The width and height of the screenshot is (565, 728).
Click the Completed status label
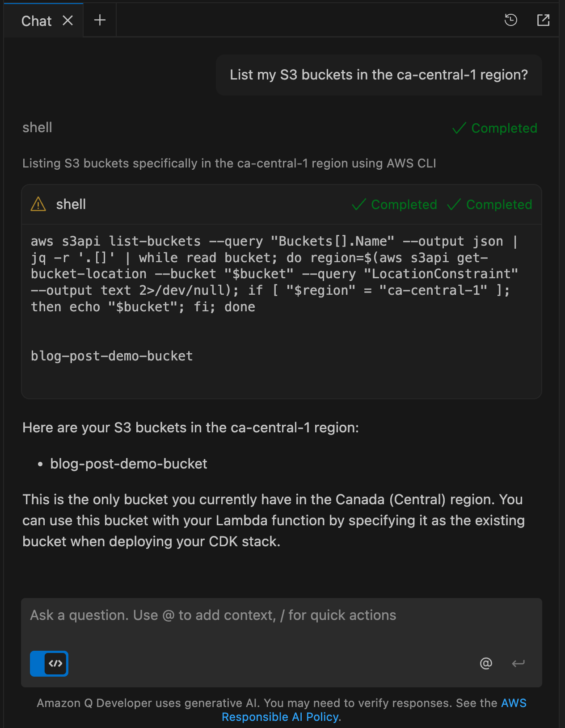pyautogui.click(x=504, y=128)
